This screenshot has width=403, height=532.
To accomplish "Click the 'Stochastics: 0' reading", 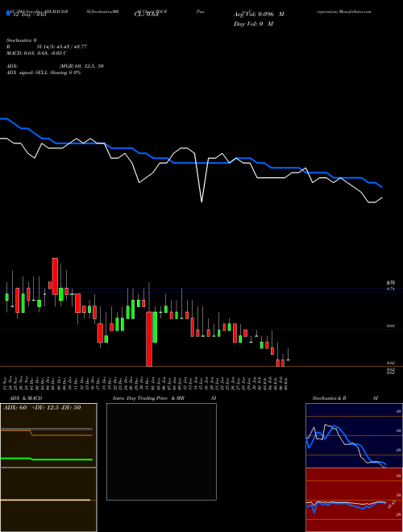I will pyautogui.click(x=22, y=40).
